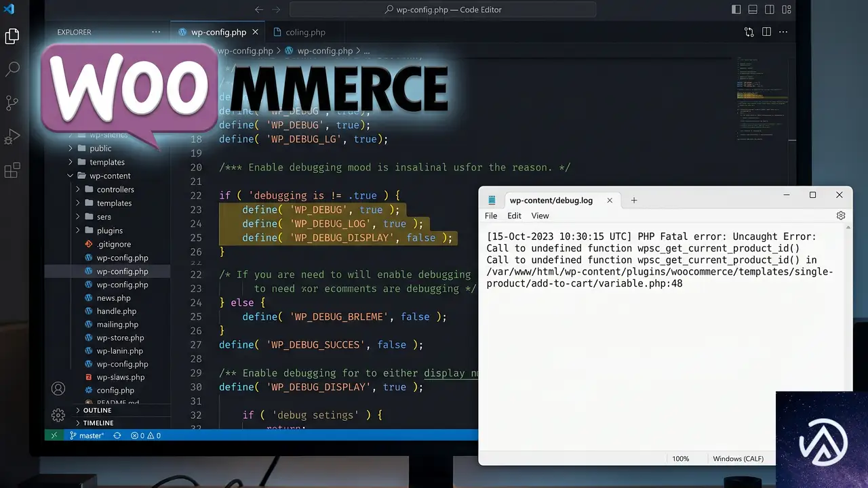
Task: Click the 'Enable debugging mood' comment line
Action: pyautogui.click(x=395, y=167)
